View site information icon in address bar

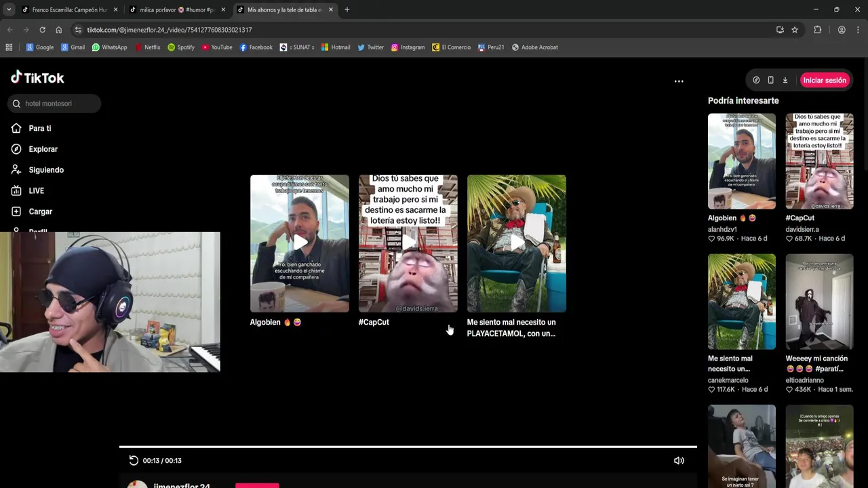click(79, 30)
